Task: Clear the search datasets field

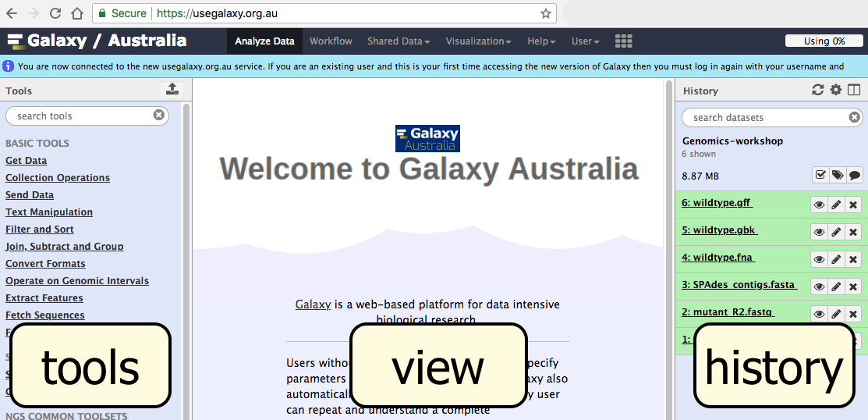Action: 854,117
